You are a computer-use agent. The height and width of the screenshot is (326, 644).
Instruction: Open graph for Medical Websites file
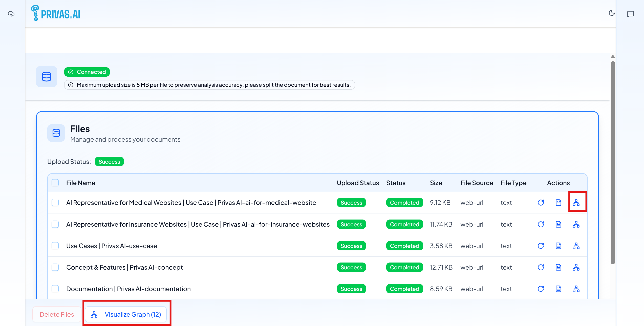[x=576, y=203]
